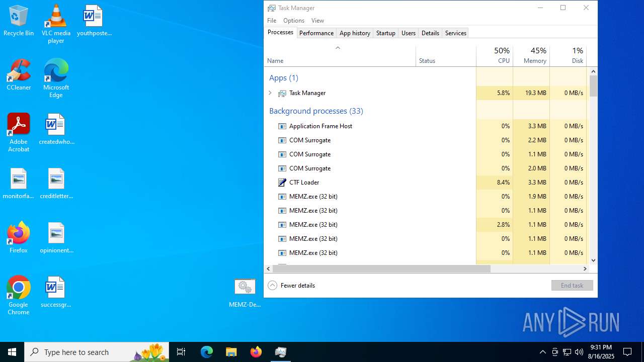This screenshot has height=362, width=644.
Task: Open the notification center
Action: [627, 352]
